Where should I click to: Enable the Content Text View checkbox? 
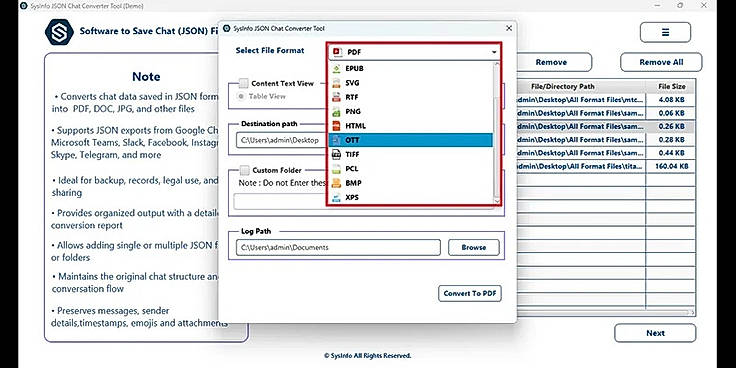[x=243, y=84]
